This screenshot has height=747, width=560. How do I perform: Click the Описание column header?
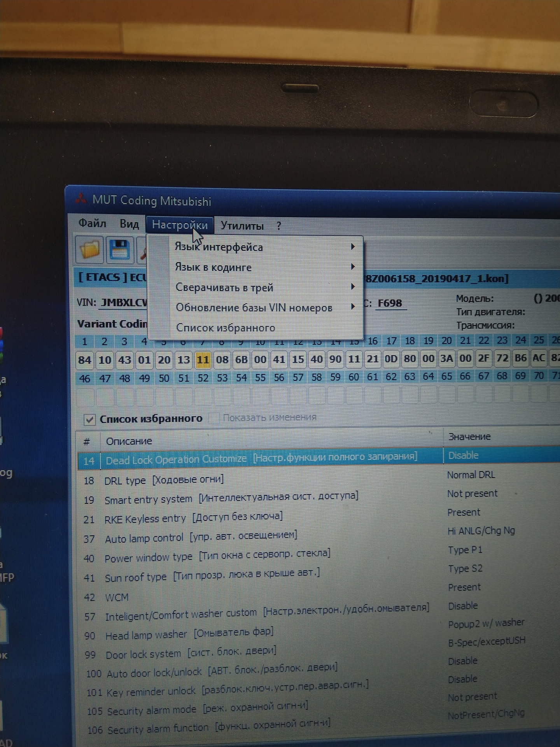[x=271, y=440]
